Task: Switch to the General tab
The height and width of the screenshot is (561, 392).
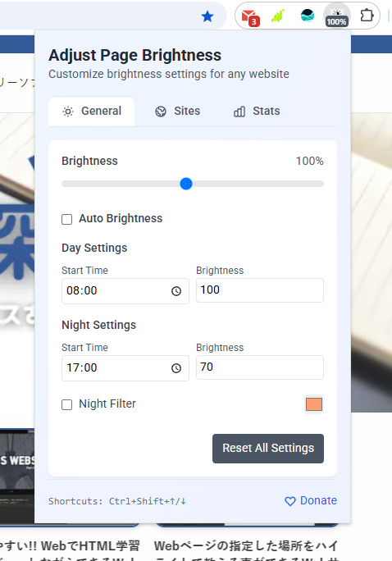Action: click(92, 112)
